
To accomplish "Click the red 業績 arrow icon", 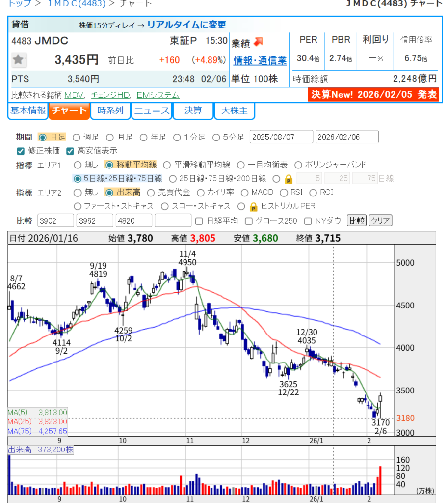I will (x=259, y=42).
